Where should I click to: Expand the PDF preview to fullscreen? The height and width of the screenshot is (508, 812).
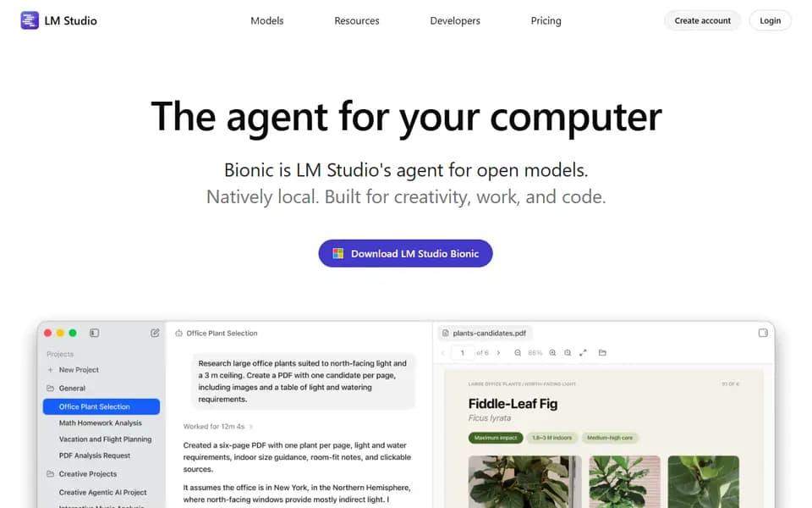pyautogui.click(x=583, y=353)
